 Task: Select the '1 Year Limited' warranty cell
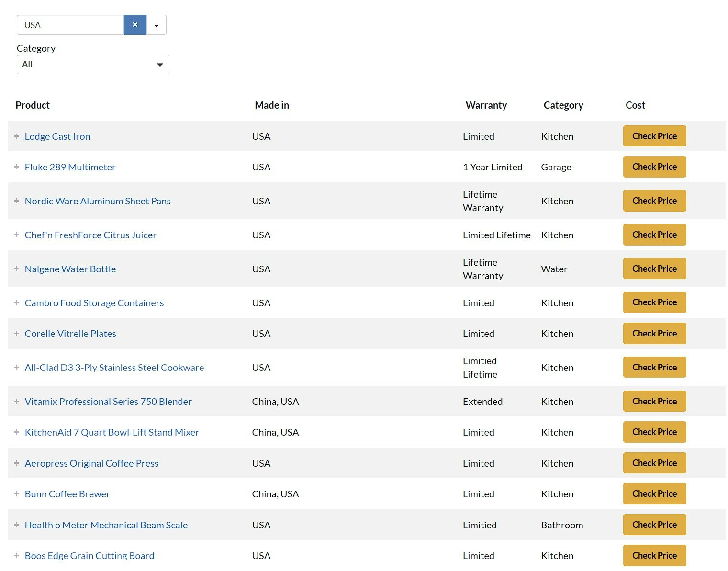click(493, 167)
